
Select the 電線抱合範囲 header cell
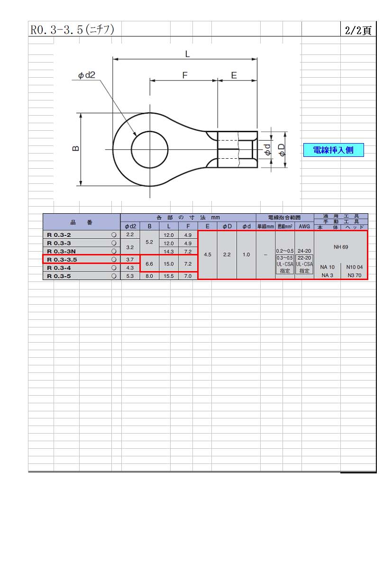pos(284,218)
